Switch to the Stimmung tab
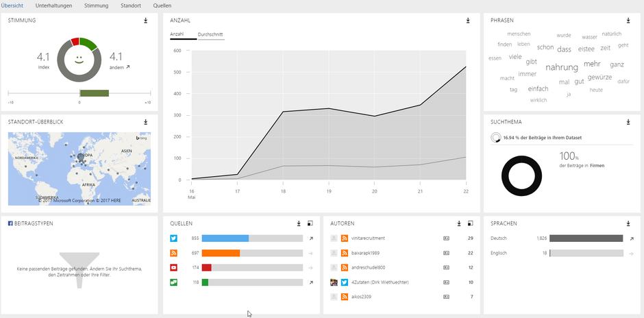Image resolution: width=644 pixels, height=318 pixels. [x=96, y=5]
